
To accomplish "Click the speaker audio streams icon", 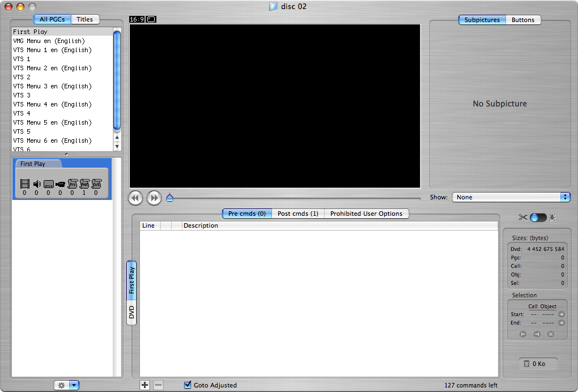I will pyautogui.click(x=37, y=184).
